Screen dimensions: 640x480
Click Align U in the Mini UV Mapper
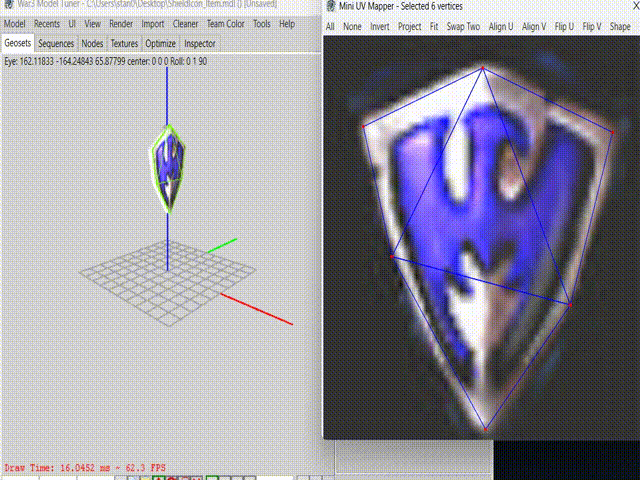click(x=501, y=27)
